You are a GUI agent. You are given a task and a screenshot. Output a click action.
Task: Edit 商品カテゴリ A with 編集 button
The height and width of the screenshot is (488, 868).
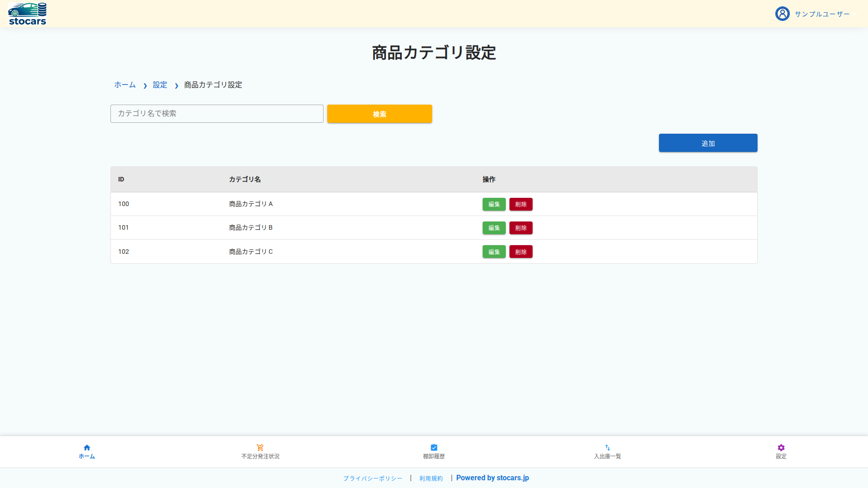pos(494,204)
